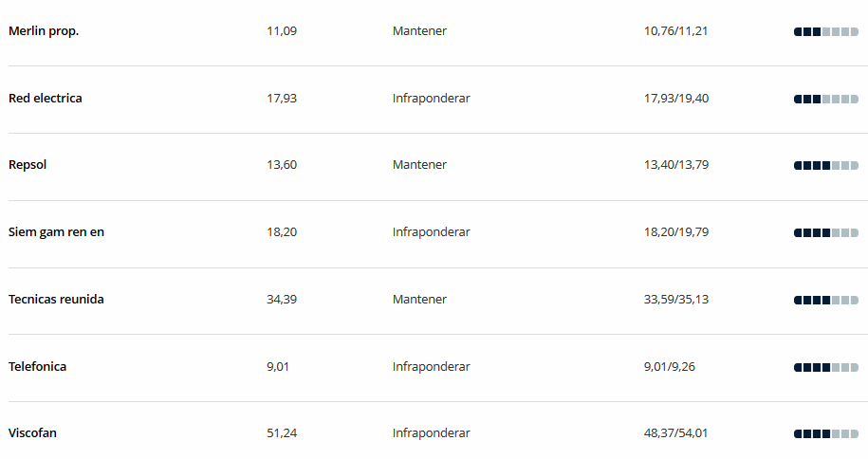
Task: Click the Repsol rating bar indicator
Action: pos(825,165)
